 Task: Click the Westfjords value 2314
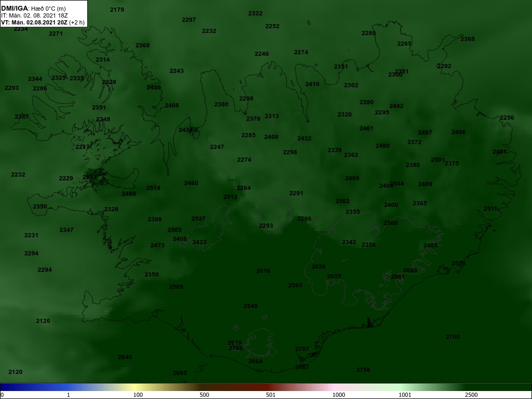point(103,60)
